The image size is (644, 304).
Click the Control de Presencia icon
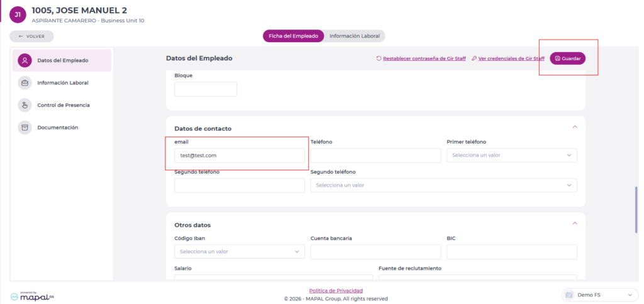pyautogui.click(x=25, y=105)
